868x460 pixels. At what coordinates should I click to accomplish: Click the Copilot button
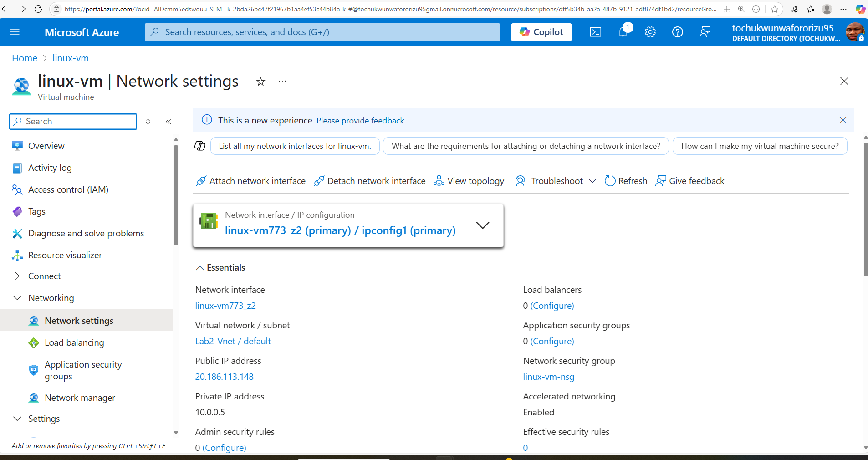pos(541,32)
